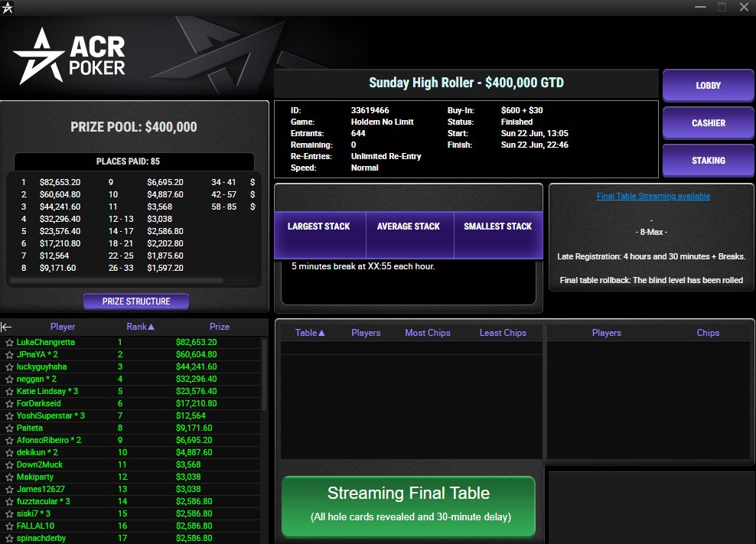756x544 pixels.
Task: Sort table detail by Chips header
Action: point(708,333)
